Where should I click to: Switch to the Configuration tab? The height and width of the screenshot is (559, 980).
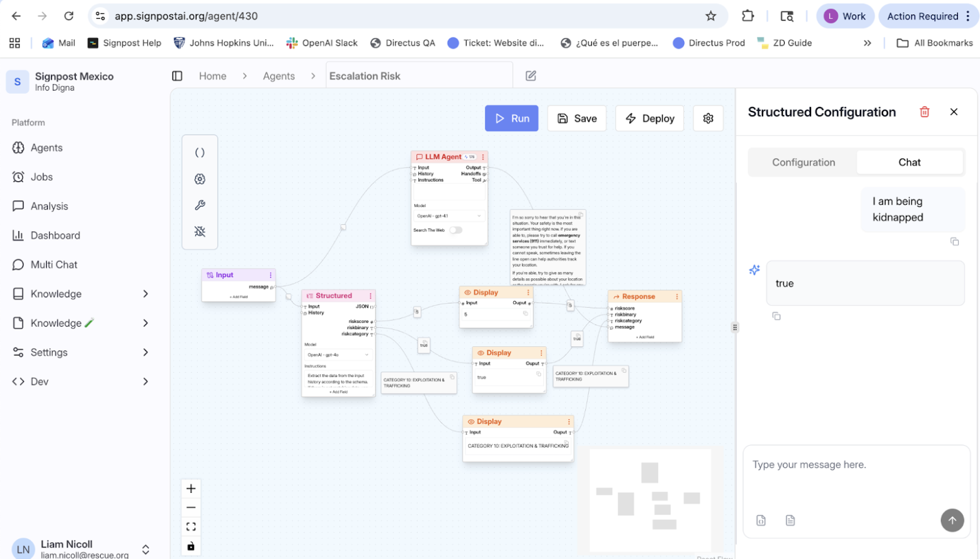click(802, 162)
